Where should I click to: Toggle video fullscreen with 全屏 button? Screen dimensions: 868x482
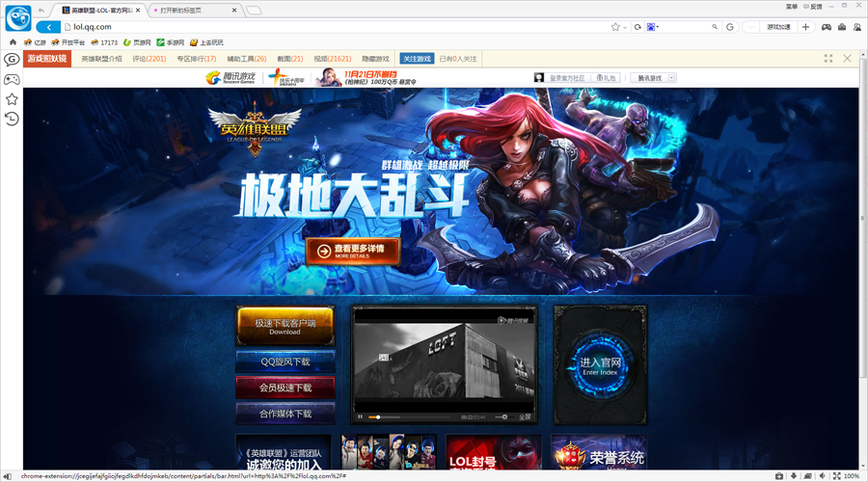525,416
